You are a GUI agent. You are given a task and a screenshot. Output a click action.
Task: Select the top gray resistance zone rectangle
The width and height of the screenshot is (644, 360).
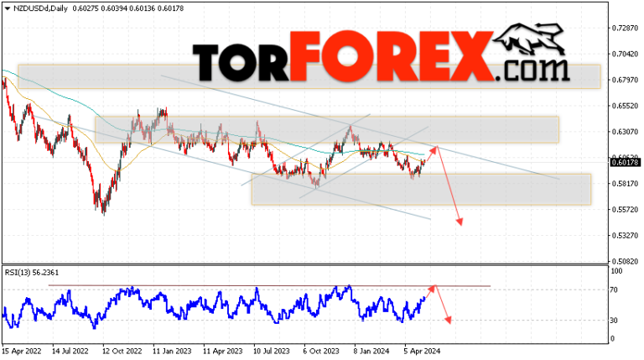pyautogui.click(x=309, y=76)
